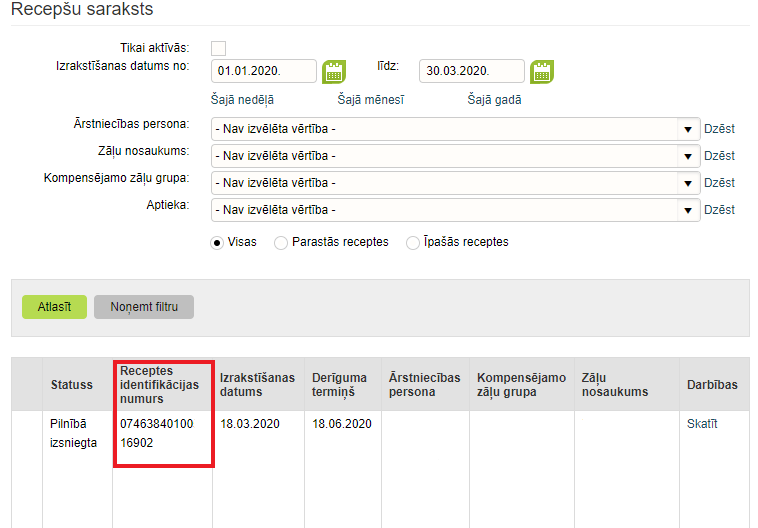Choose 'Īpašās receptes' radio button
This screenshot has width=758, height=528.
(413, 242)
